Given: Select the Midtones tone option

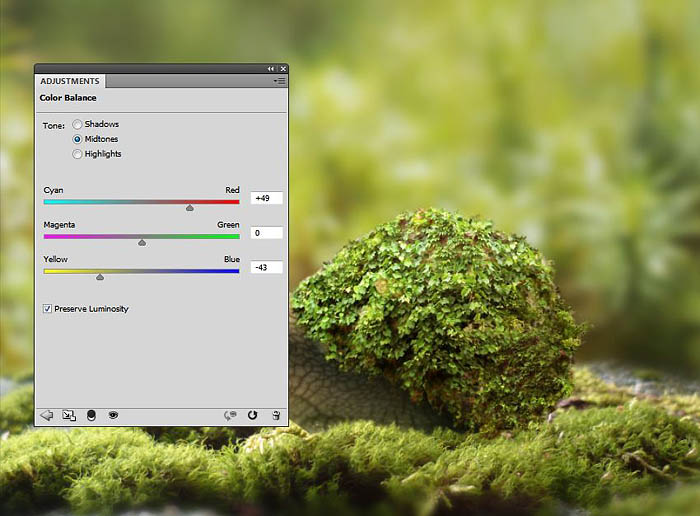Looking at the screenshot, I should point(78,139).
